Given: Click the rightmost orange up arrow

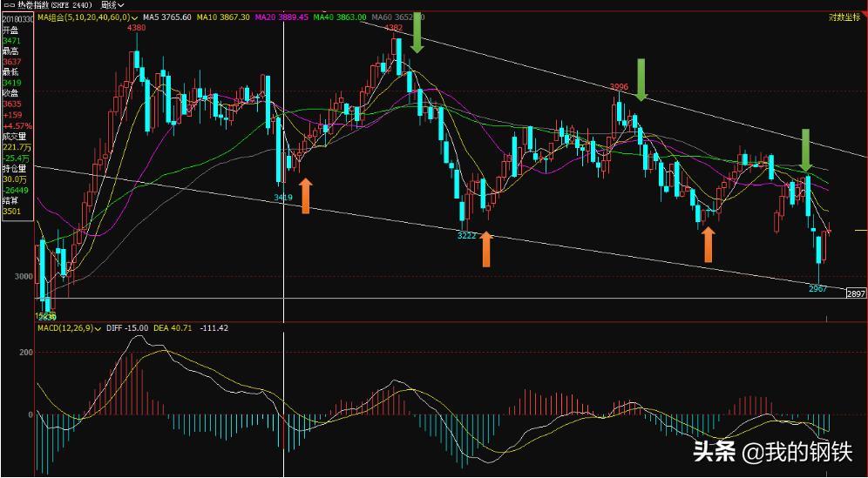Looking at the screenshot, I should [x=709, y=245].
